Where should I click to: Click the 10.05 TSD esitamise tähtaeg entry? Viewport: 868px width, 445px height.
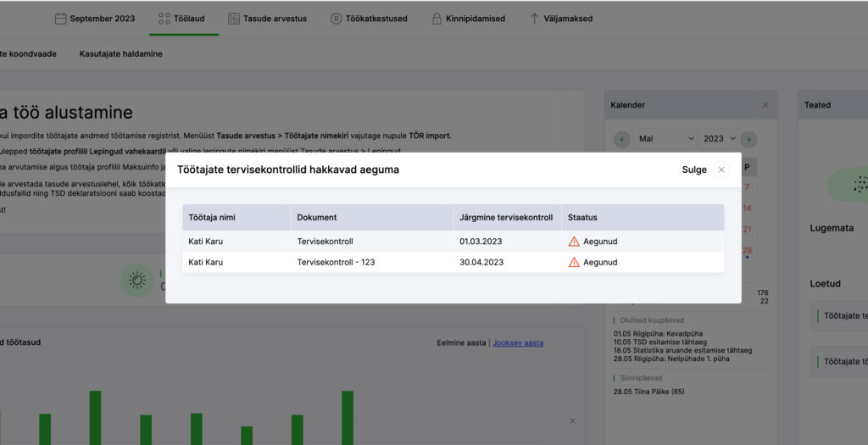(x=659, y=342)
